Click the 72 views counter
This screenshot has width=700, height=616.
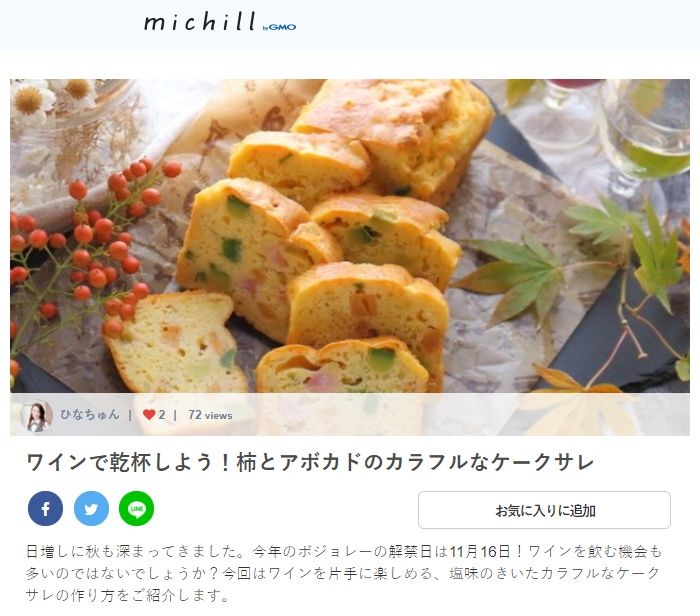[210, 415]
